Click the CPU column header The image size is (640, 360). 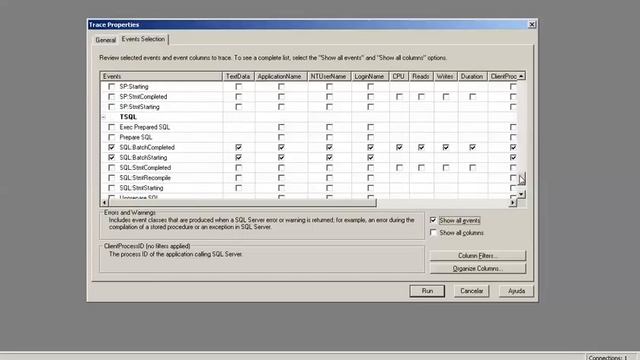tap(399, 76)
